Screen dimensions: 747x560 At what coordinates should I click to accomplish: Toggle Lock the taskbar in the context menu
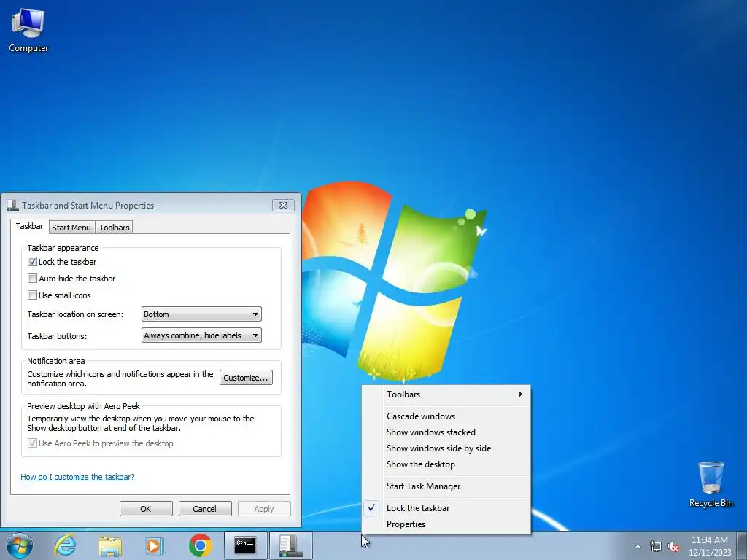coord(446,508)
